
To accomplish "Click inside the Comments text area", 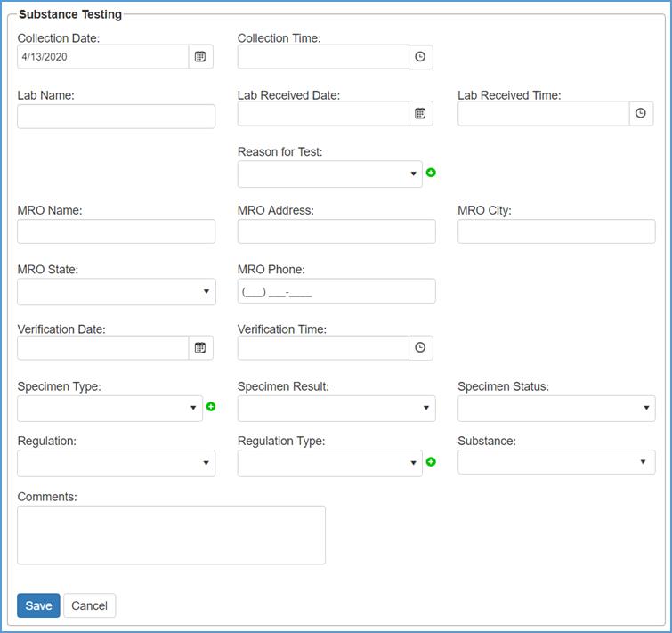I will [x=171, y=535].
